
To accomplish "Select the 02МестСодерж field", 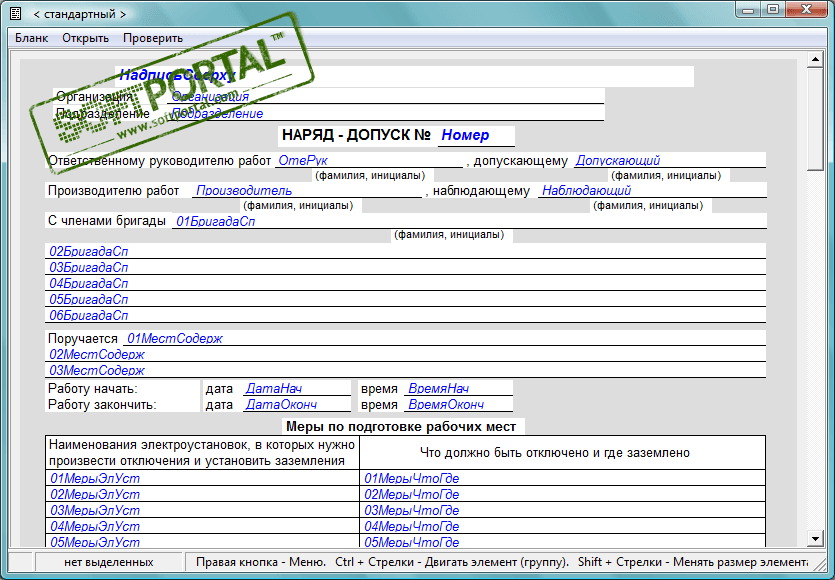I will (405, 354).
